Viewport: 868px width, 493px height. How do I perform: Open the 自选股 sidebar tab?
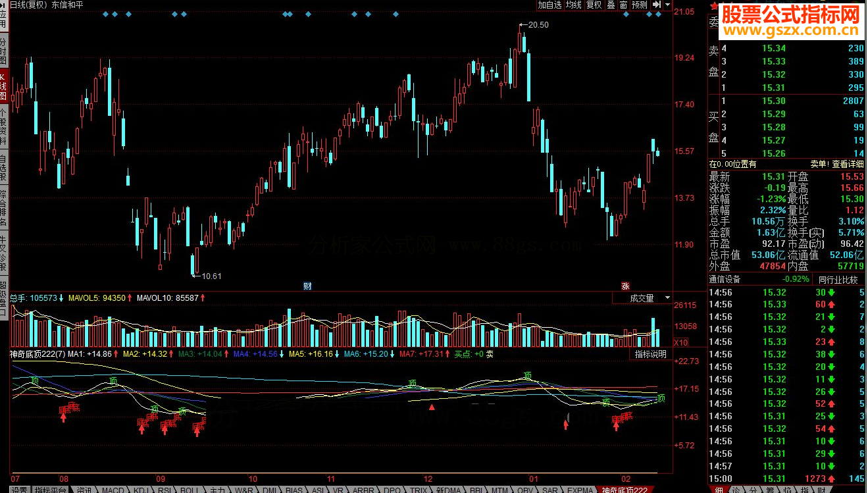(x=3, y=168)
